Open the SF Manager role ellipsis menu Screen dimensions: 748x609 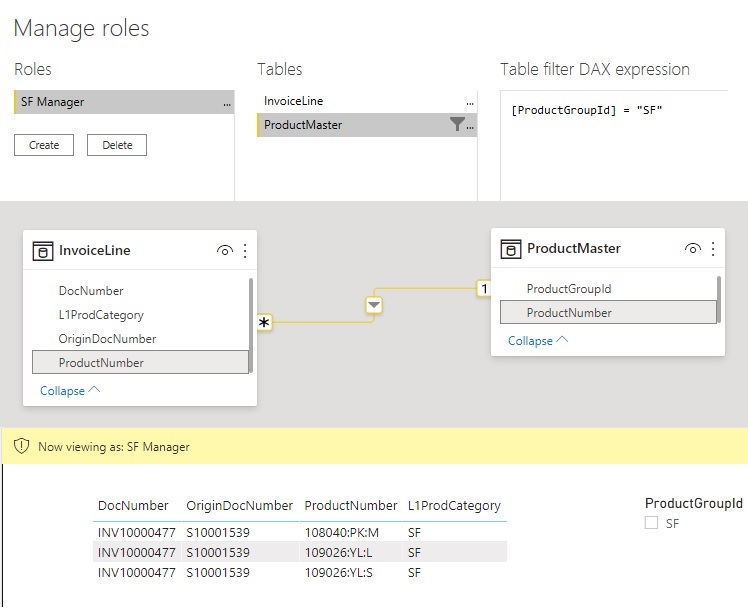point(227,103)
